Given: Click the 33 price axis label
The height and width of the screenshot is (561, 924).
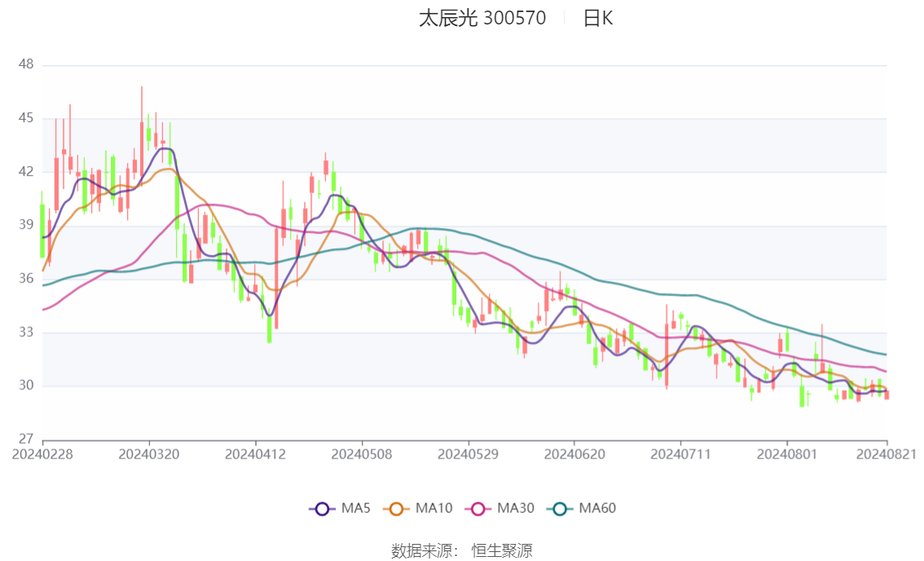Looking at the screenshot, I should (x=26, y=332).
